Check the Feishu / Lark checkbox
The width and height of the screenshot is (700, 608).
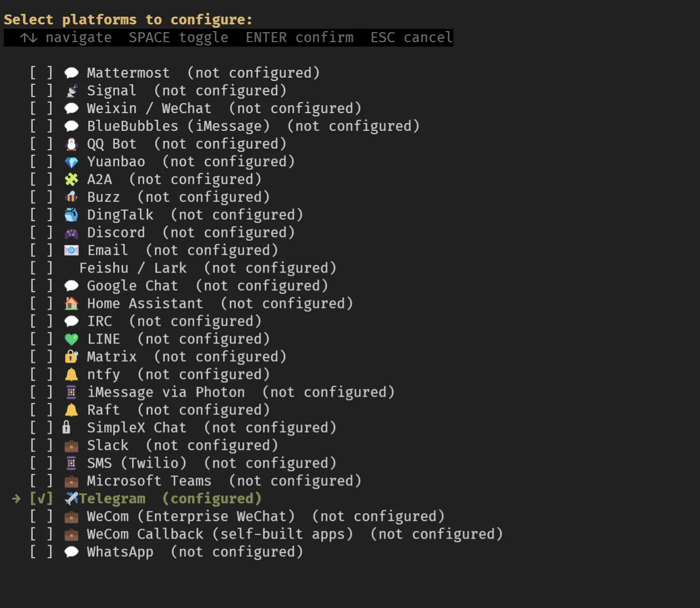click(41, 268)
